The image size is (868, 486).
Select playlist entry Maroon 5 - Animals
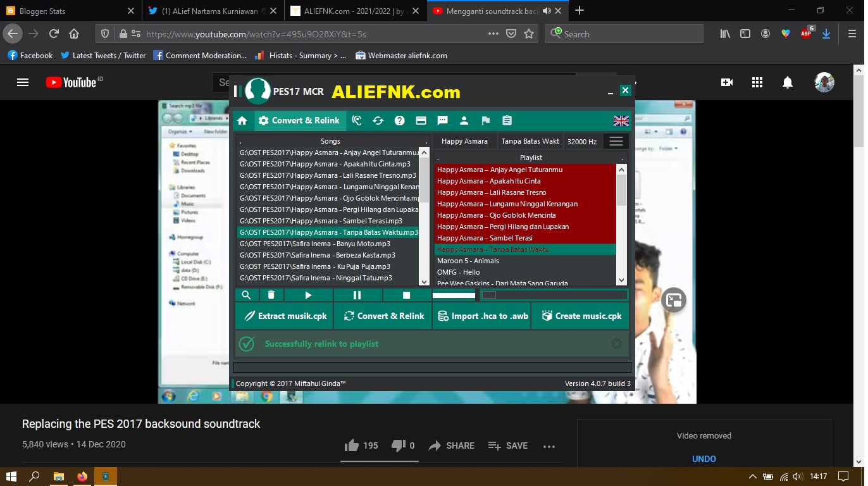pyautogui.click(x=525, y=261)
